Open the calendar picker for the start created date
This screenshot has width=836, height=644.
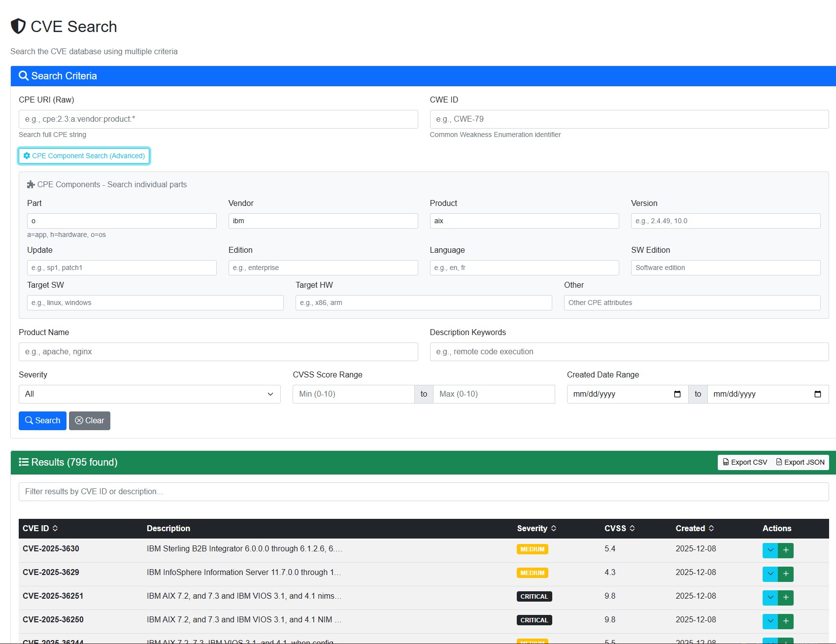(x=677, y=394)
